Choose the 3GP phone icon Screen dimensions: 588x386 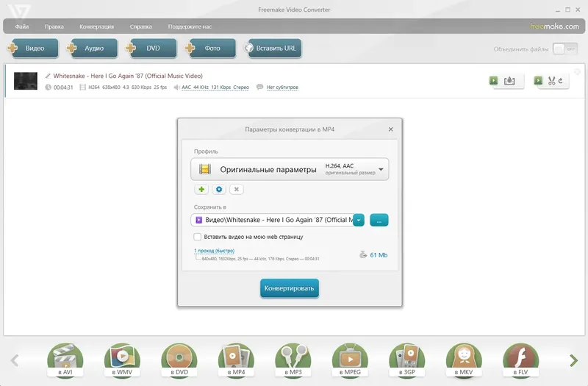[407, 360]
